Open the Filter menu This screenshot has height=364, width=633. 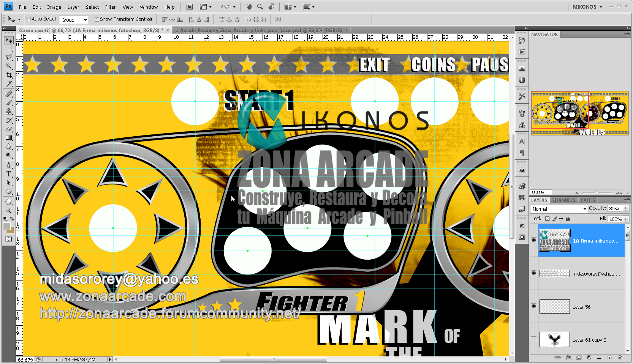point(110,7)
